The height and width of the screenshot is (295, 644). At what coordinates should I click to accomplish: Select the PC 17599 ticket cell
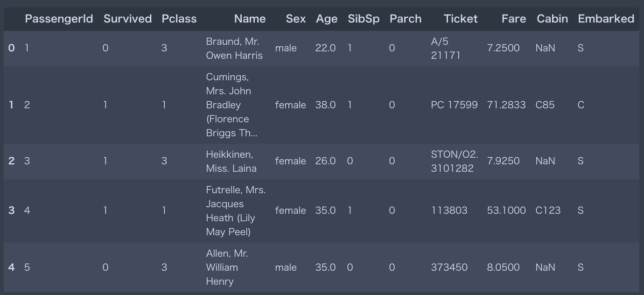click(x=454, y=105)
